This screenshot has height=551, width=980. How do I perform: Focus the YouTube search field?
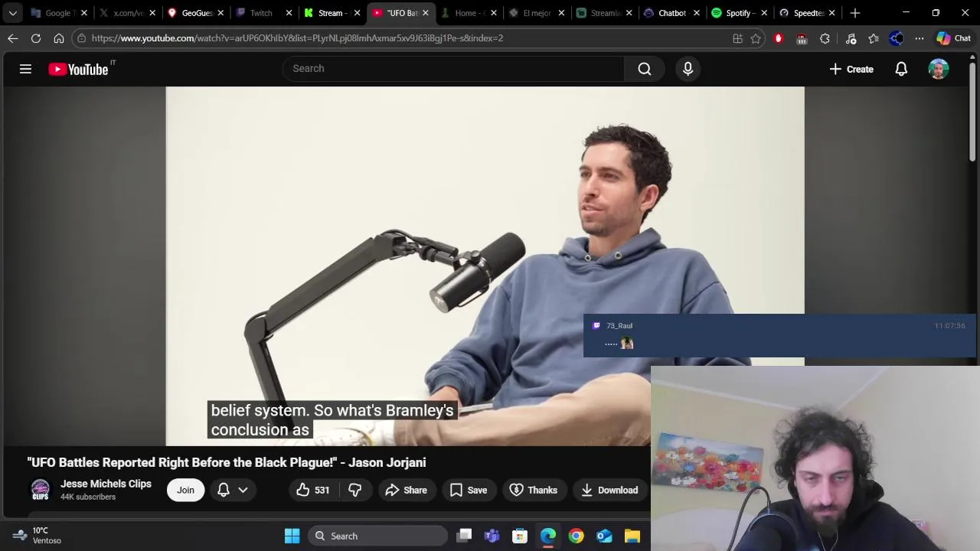click(x=453, y=69)
